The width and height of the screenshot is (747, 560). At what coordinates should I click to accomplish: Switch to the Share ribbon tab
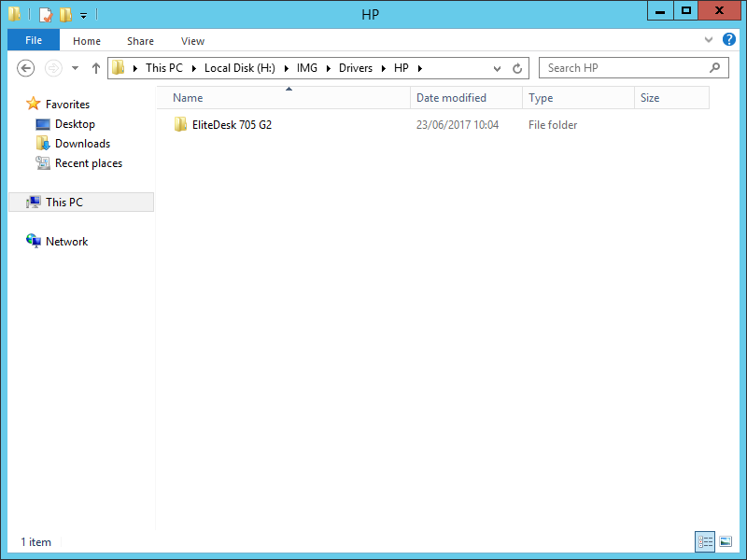click(x=141, y=41)
